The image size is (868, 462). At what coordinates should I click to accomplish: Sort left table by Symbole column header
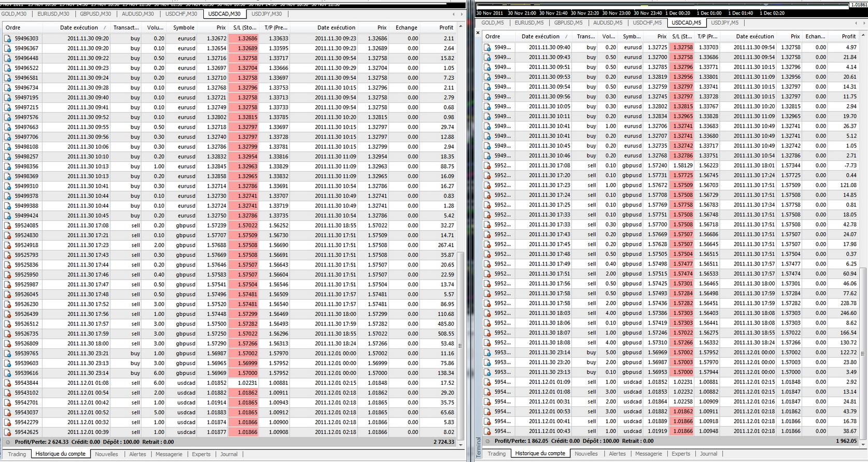[184, 27]
